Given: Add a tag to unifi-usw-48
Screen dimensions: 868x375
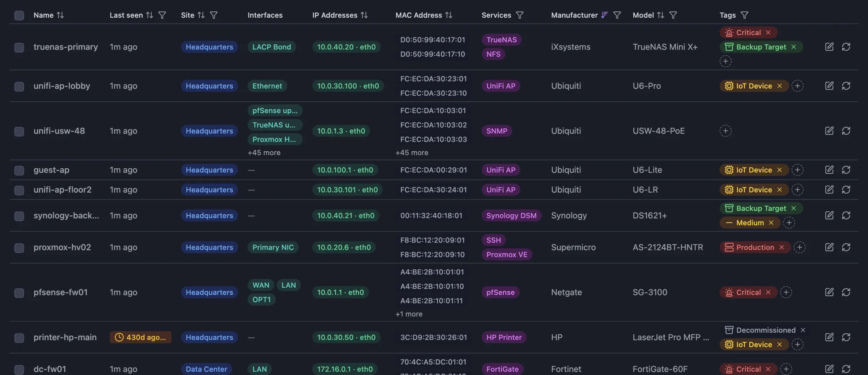Looking at the screenshot, I should point(726,131).
